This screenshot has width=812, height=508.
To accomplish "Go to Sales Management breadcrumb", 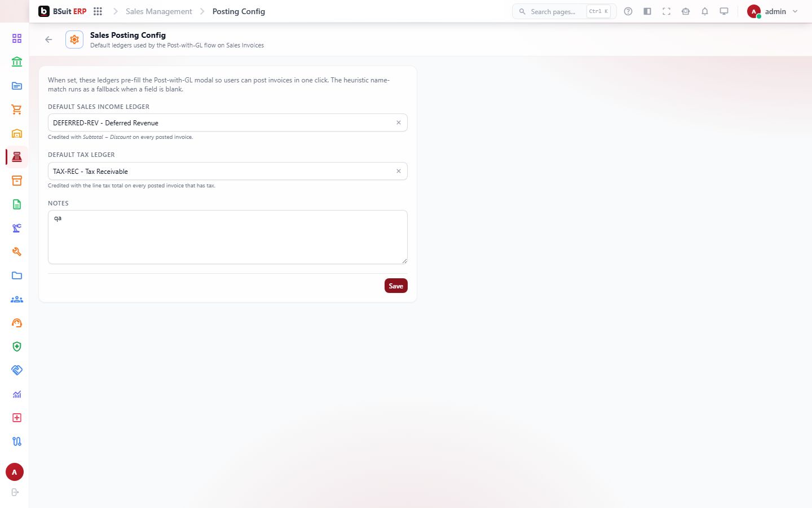I will click(159, 11).
